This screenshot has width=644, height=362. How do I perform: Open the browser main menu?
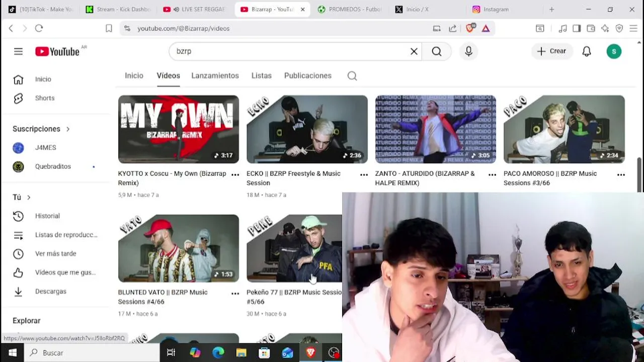633,29
